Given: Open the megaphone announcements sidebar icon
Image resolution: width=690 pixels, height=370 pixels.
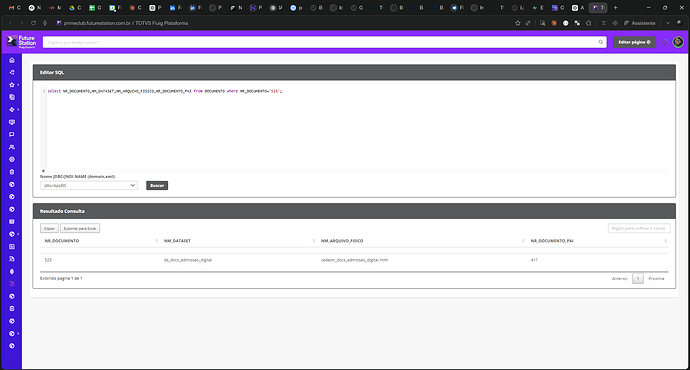Looking at the screenshot, I should (12, 72).
